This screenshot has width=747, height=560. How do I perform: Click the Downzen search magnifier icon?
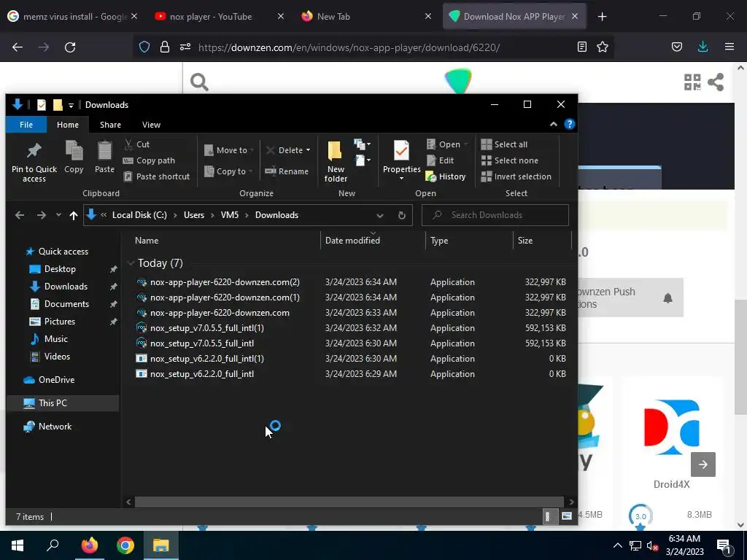click(x=199, y=82)
